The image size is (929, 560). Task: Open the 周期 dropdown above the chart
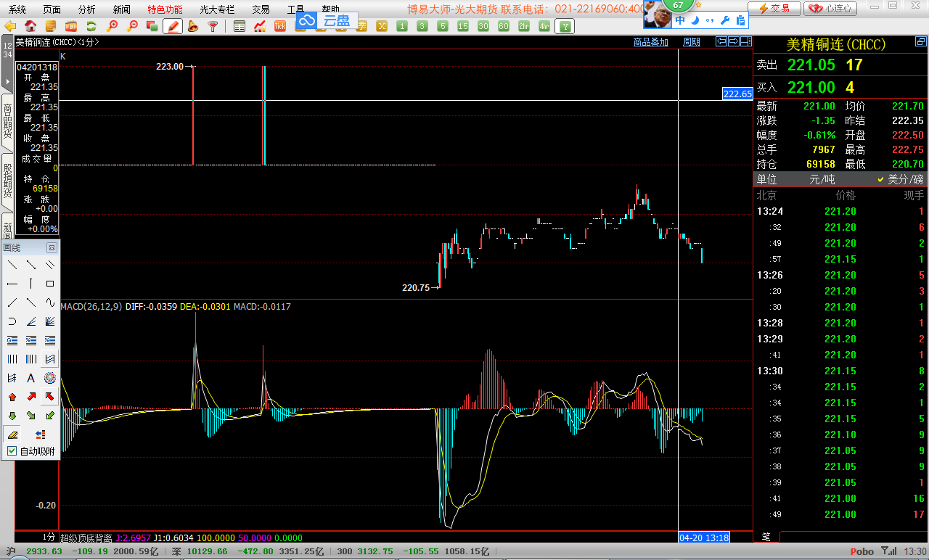pyautogui.click(x=691, y=41)
